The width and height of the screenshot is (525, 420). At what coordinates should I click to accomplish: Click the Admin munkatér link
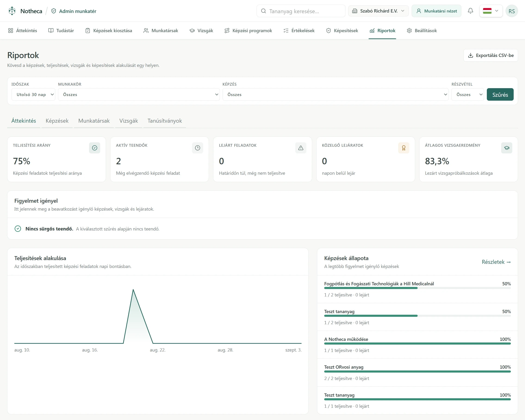pos(74,11)
